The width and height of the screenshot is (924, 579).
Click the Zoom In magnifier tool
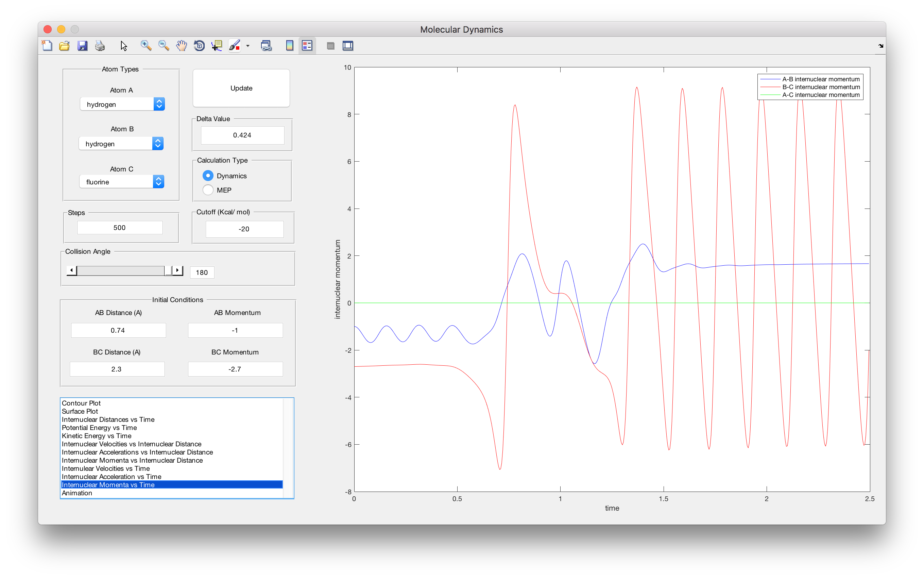coord(146,46)
